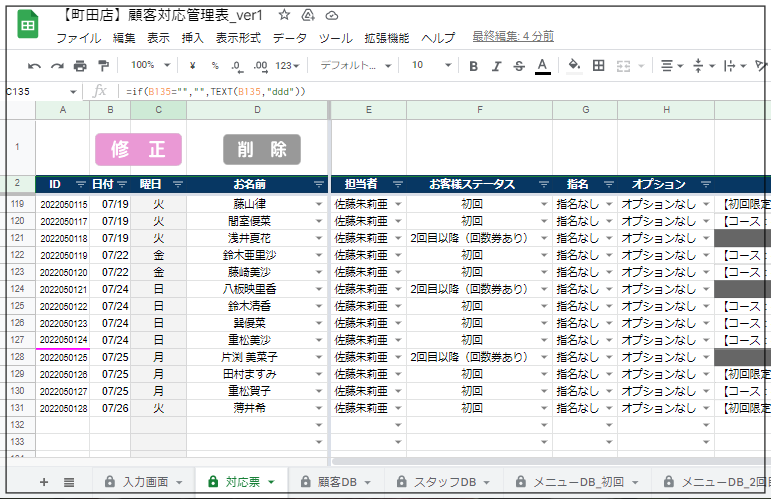The height and width of the screenshot is (499, 771).
Task: Star this spreadsheet document
Action: (x=284, y=16)
